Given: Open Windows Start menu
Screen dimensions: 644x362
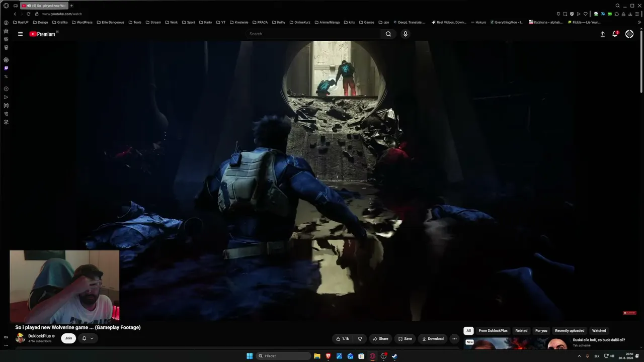Looking at the screenshot, I should pyautogui.click(x=250, y=356).
